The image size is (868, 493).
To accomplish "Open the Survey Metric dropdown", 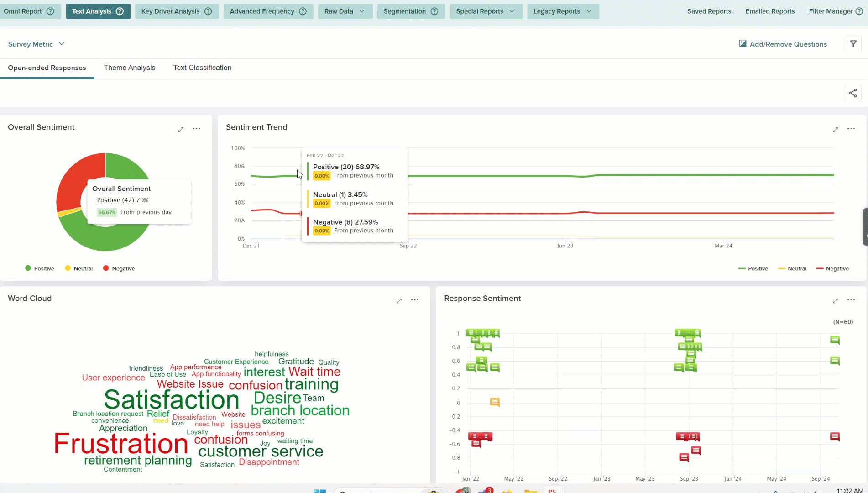I will pyautogui.click(x=37, y=44).
